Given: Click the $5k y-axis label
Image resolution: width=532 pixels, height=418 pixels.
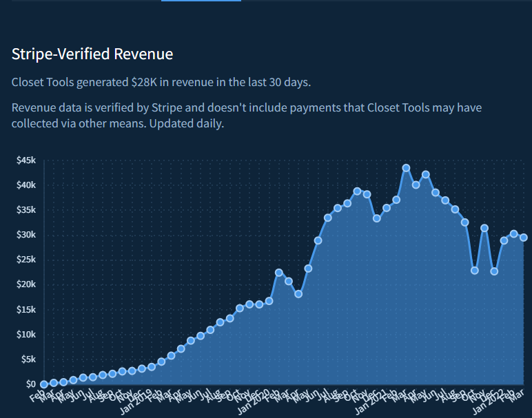Looking at the screenshot, I should point(28,359).
